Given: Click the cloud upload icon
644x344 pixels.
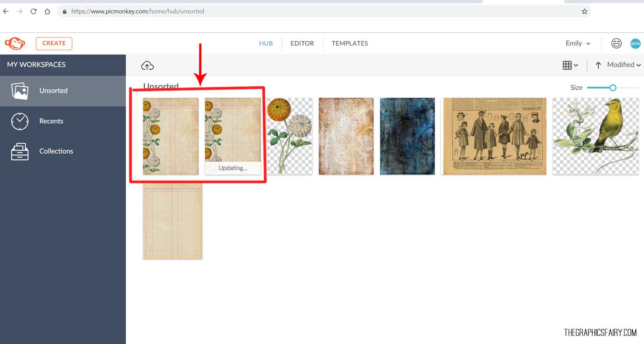Looking at the screenshot, I should click(x=147, y=66).
